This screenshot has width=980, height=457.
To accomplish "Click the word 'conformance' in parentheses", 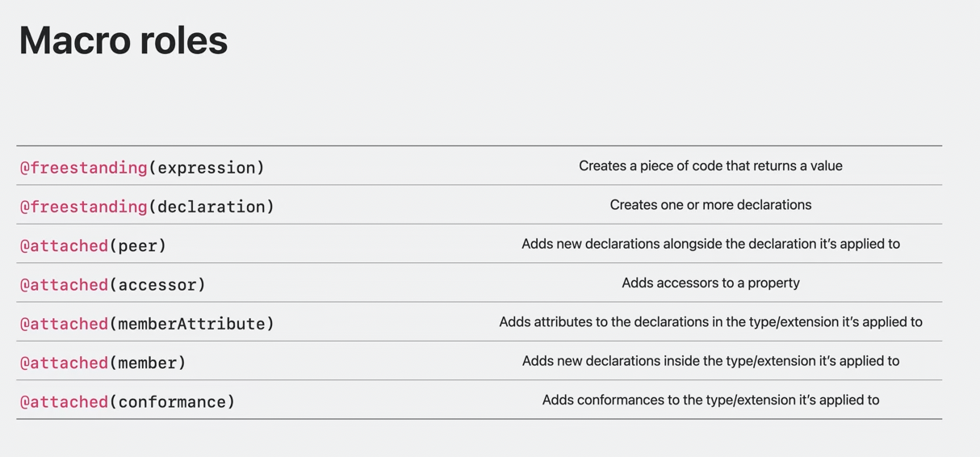I will coord(172,402).
